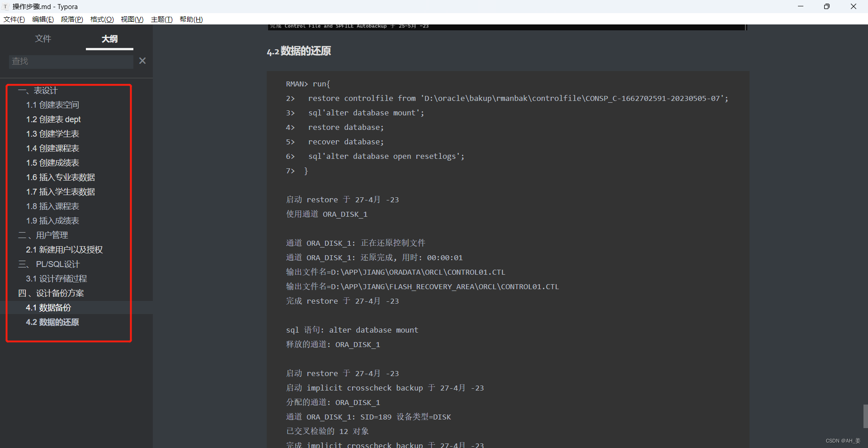Image resolution: width=868 pixels, height=448 pixels.
Task: Click the sql 语句: alter database mount line
Action: [352, 330]
